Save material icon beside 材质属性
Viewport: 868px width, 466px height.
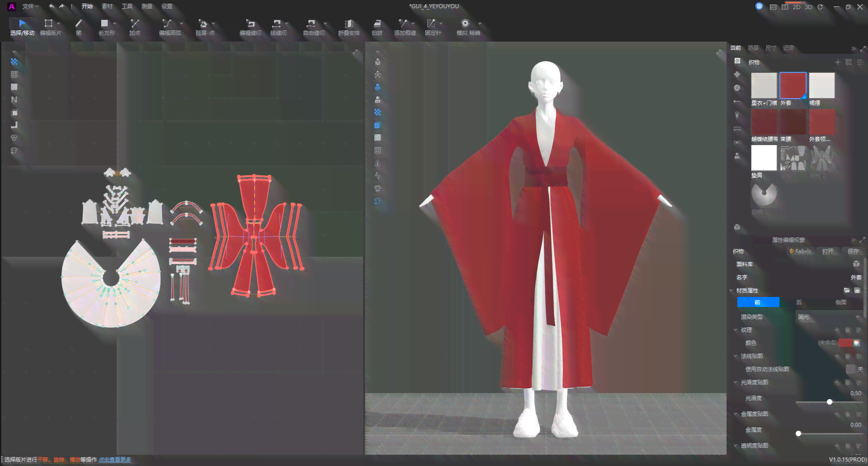857,290
